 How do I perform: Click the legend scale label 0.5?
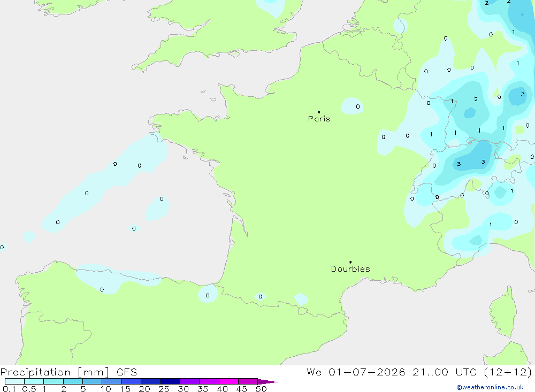coord(29,389)
